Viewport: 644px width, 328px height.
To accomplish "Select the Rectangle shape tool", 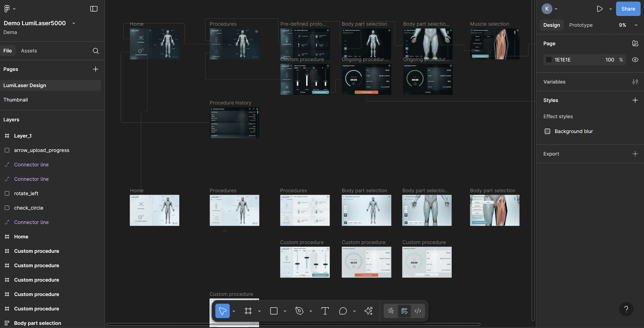I will click(274, 311).
